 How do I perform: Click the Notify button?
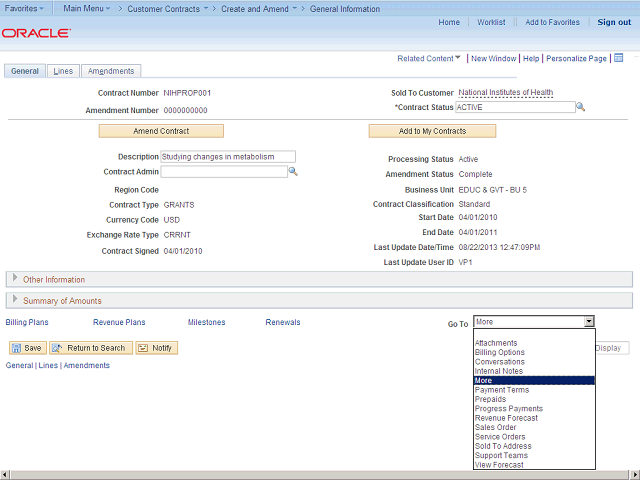[x=156, y=348]
